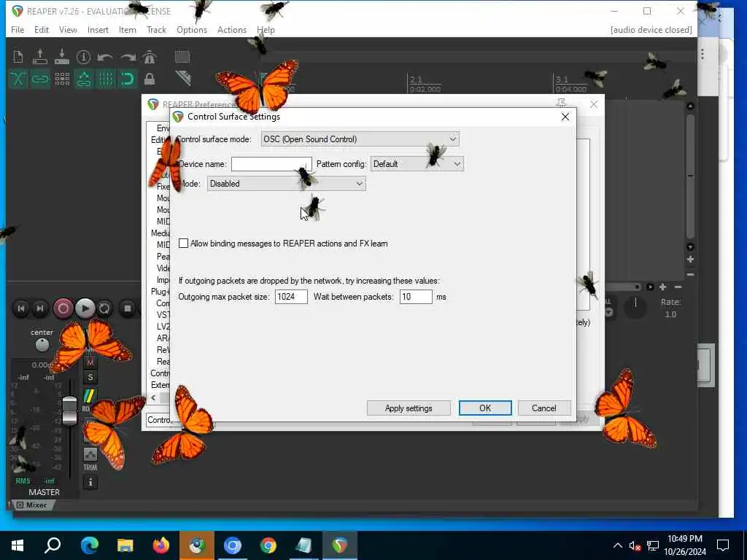Click left scroll arrow in Preferences tree
The height and width of the screenshot is (560, 747).
(x=153, y=397)
